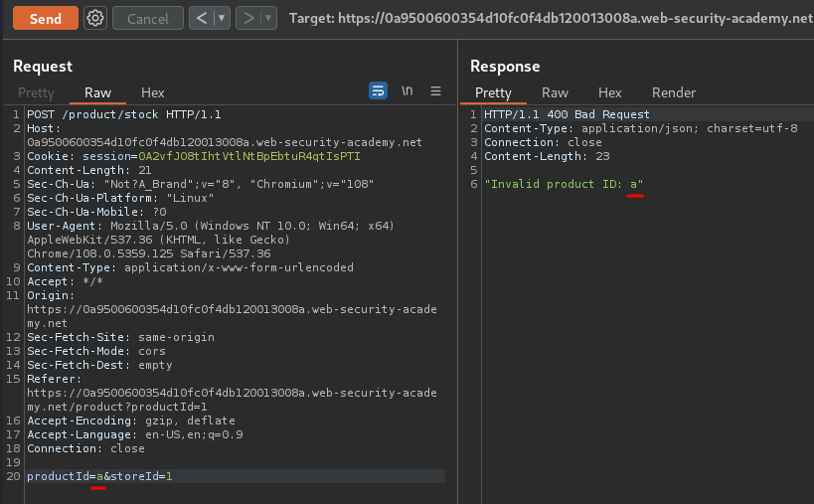Viewport: 814px width, 504px height.
Task: Open the request settings gear icon
Action: 95,19
